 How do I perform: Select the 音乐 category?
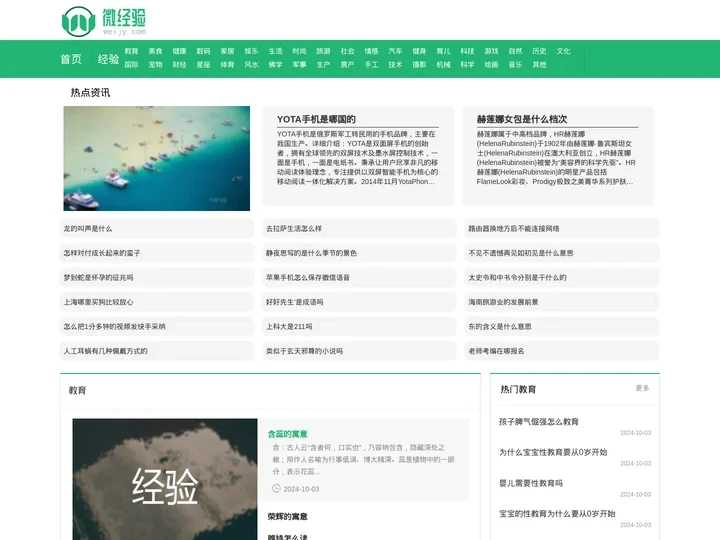[x=515, y=65]
